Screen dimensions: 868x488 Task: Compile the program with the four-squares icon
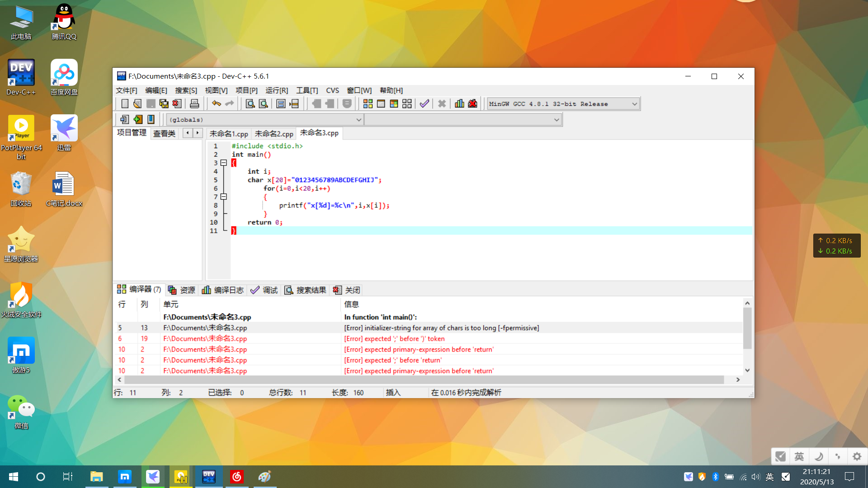(x=368, y=104)
